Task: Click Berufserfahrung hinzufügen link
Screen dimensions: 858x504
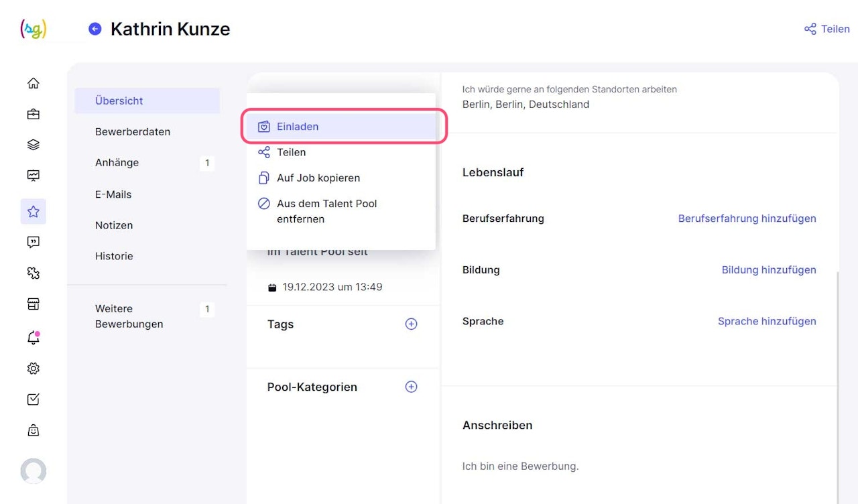Action: [747, 218]
